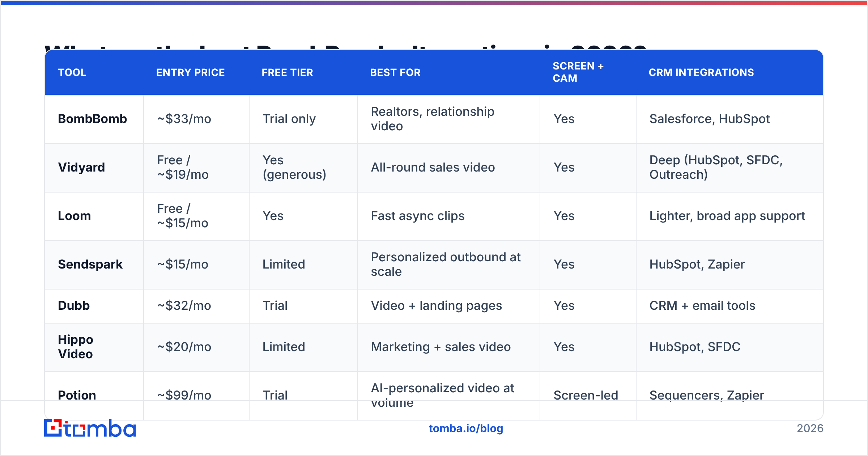Select the BombBomb row name

tap(93, 119)
